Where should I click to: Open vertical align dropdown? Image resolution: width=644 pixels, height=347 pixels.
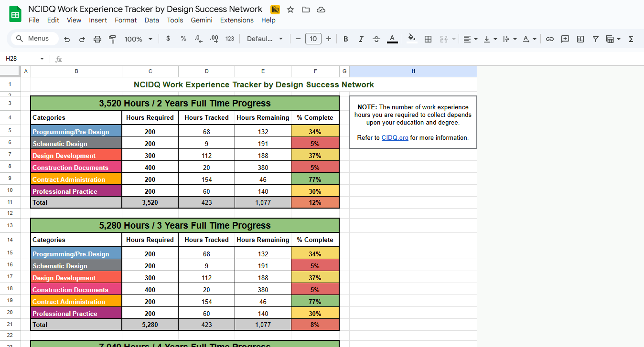490,39
